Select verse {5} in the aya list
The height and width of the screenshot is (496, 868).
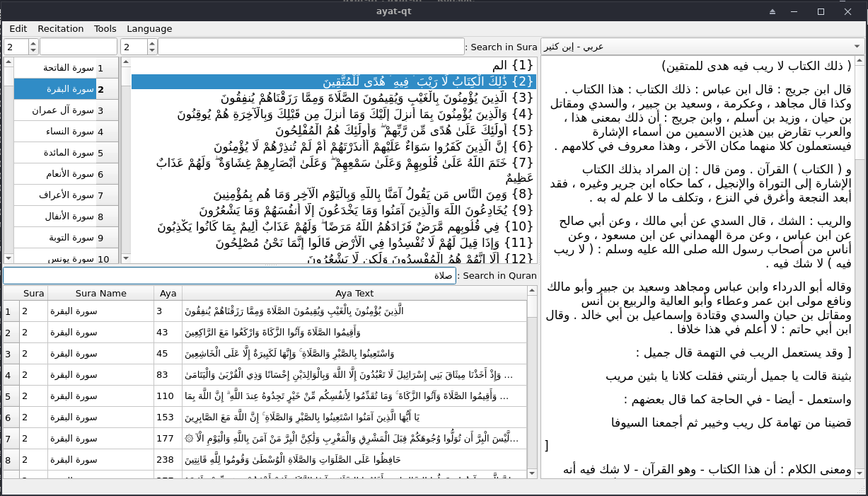pos(332,129)
